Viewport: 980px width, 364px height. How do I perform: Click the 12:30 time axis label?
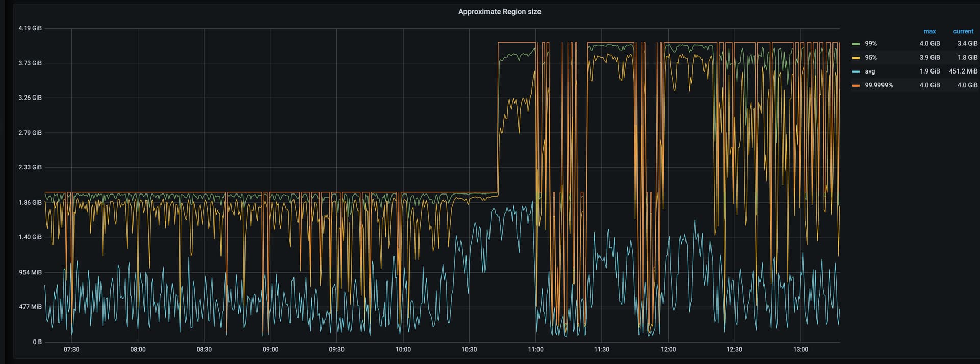coord(734,350)
